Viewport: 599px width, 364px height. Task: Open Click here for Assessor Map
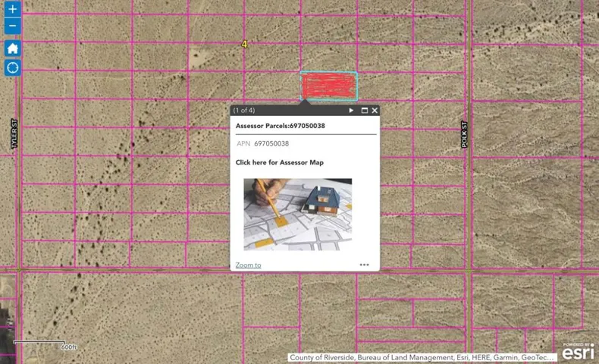tap(280, 162)
